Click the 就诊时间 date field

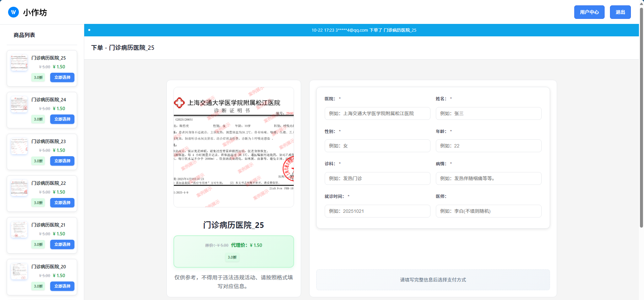coord(377,211)
